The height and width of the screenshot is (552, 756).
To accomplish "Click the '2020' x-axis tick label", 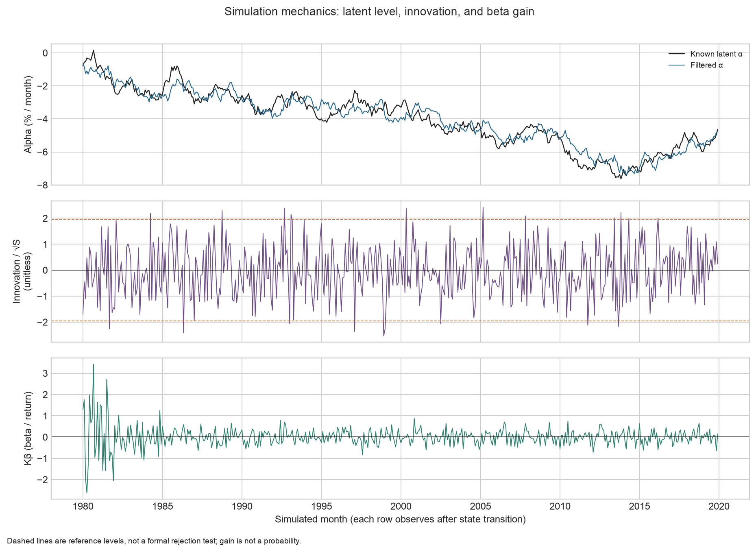I will [x=719, y=507].
